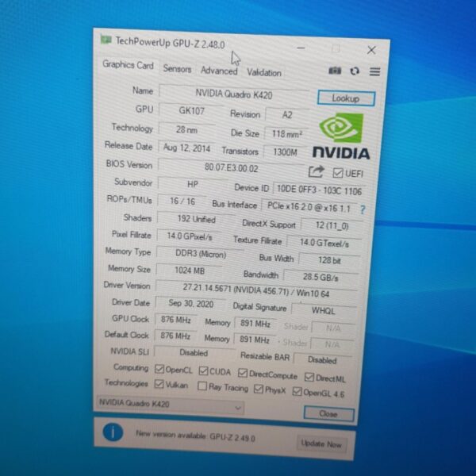Click the Digital Signature field WHQL
The image size is (476, 476).
click(324, 310)
